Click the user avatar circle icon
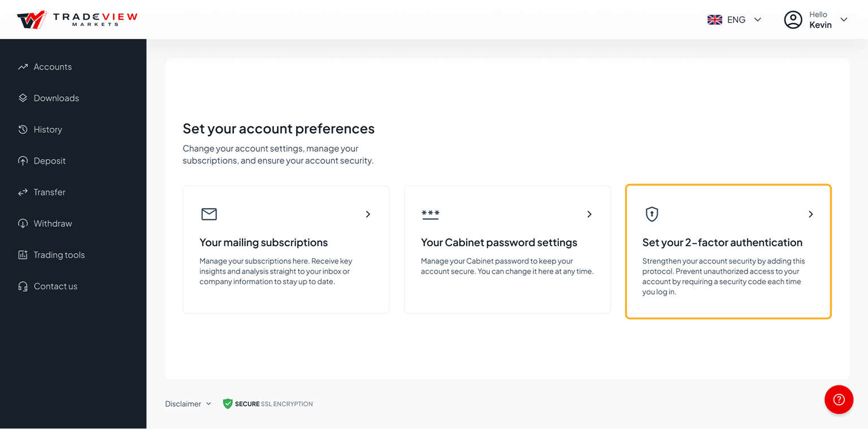The width and height of the screenshot is (868, 429). coord(793,19)
